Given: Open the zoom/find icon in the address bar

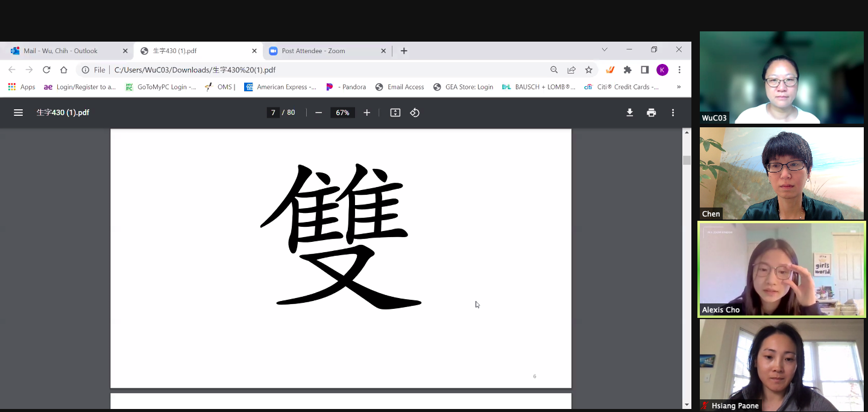Looking at the screenshot, I should (554, 70).
